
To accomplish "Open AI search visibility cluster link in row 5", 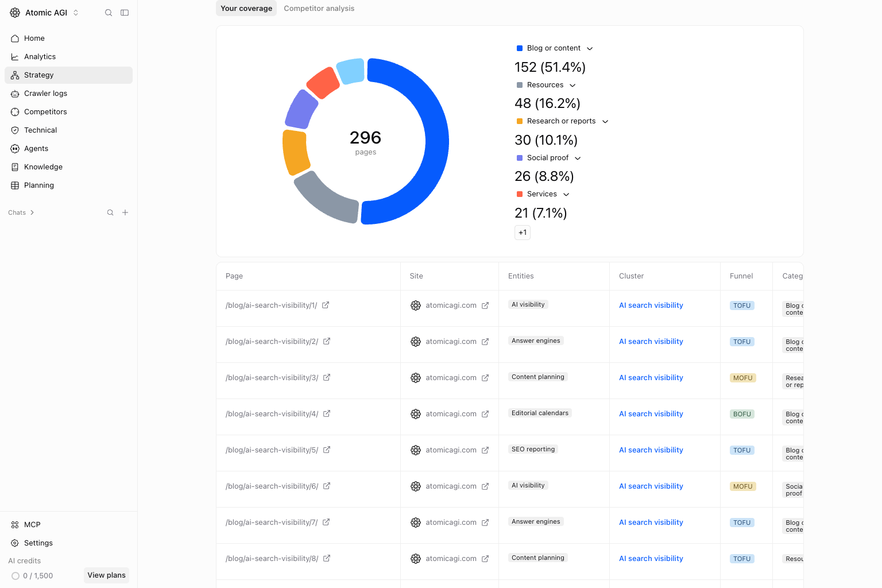I will [651, 450].
